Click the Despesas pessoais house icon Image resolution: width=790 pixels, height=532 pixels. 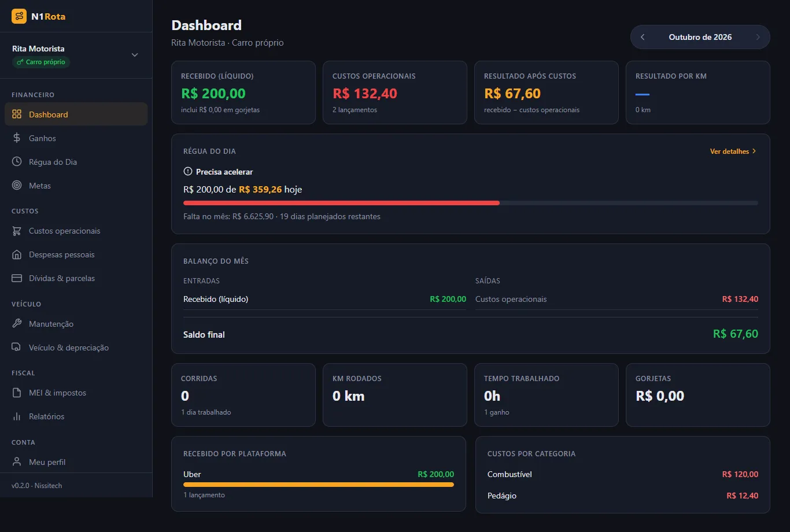point(17,254)
